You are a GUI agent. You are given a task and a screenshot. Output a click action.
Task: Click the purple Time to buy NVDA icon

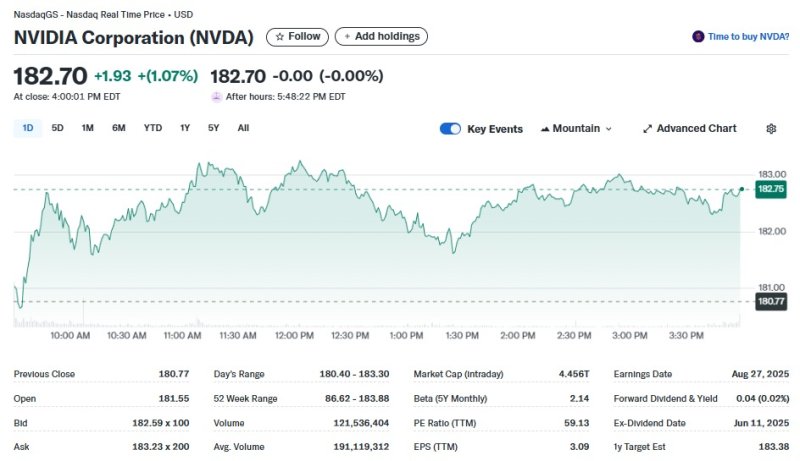(x=698, y=36)
